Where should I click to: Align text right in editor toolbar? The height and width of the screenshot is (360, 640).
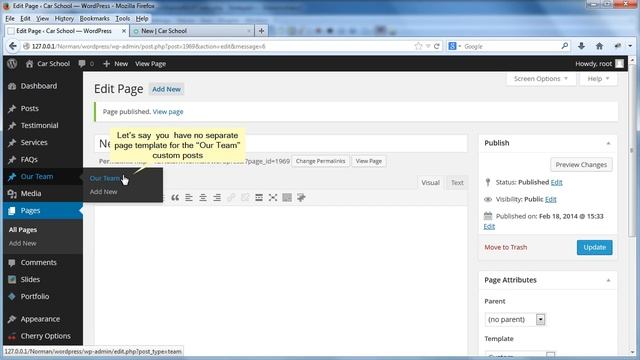coord(217,198)
